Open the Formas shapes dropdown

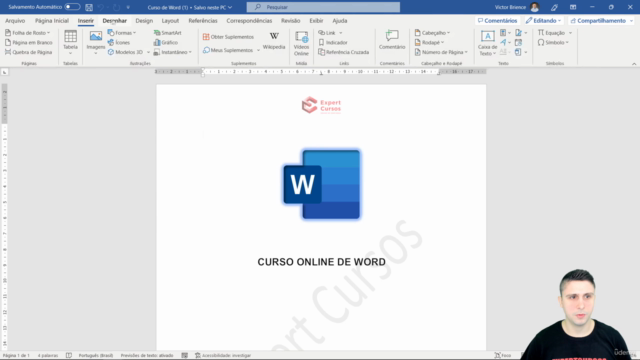[x=122, y=33]
